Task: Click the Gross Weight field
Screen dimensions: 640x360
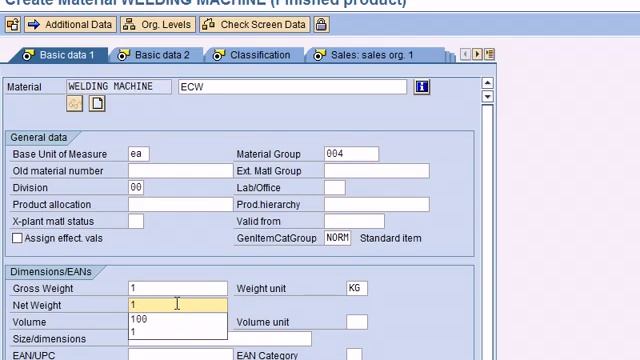Action: pos(178,288)
